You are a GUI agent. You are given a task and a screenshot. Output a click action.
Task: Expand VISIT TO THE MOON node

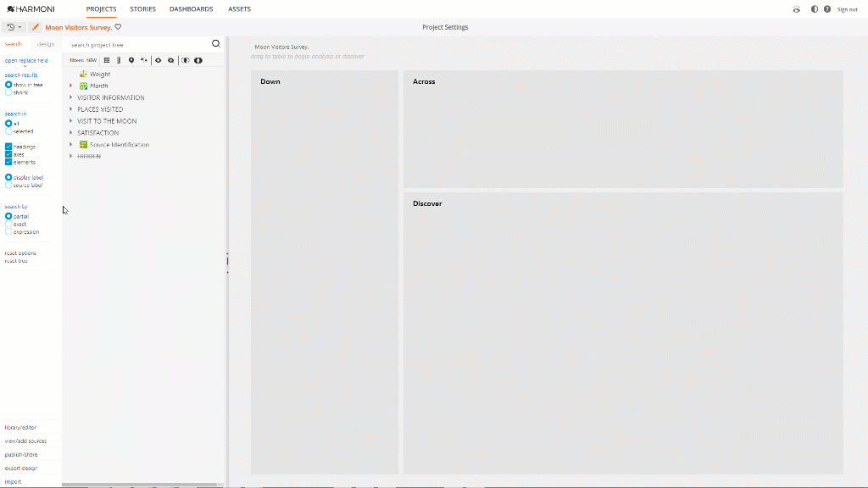[x=71, y=120]
